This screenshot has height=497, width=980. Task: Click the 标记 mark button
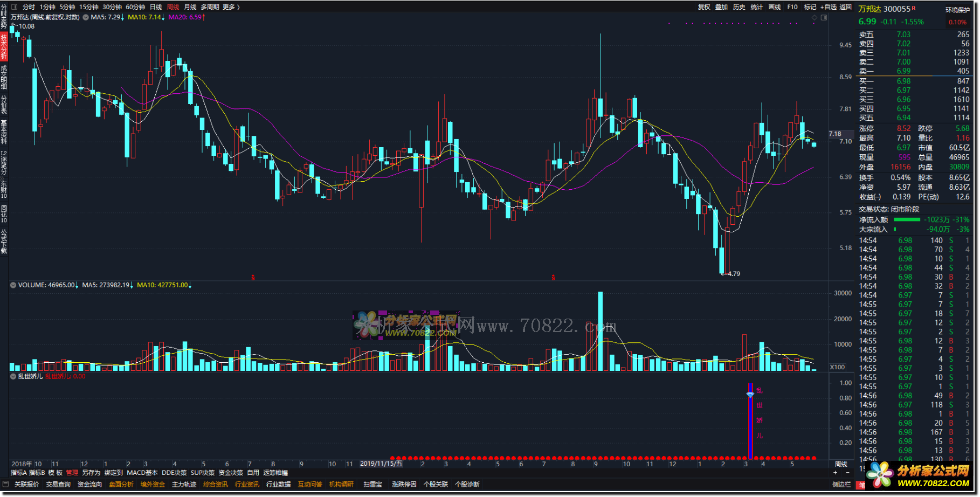(810, 7)
